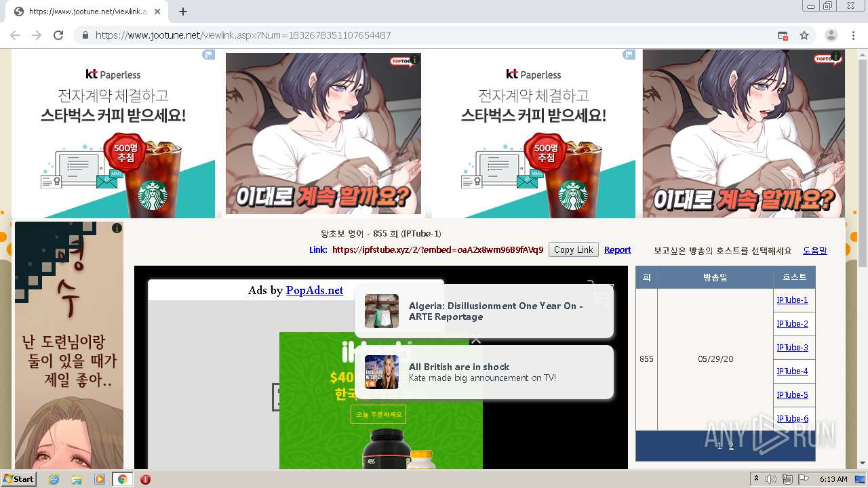Open a new browser tab
868x488 pixels.
coord(183,12)
